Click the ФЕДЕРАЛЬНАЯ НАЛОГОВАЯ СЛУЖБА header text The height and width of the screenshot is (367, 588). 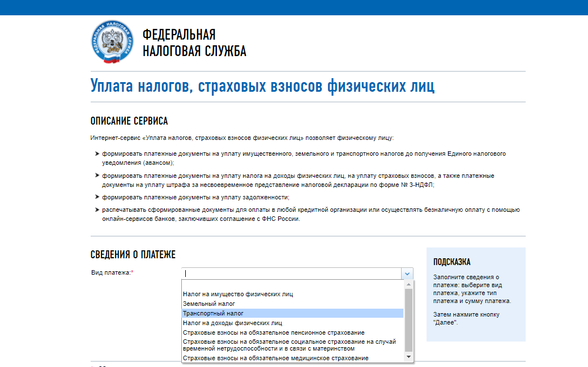coord(194,42)
